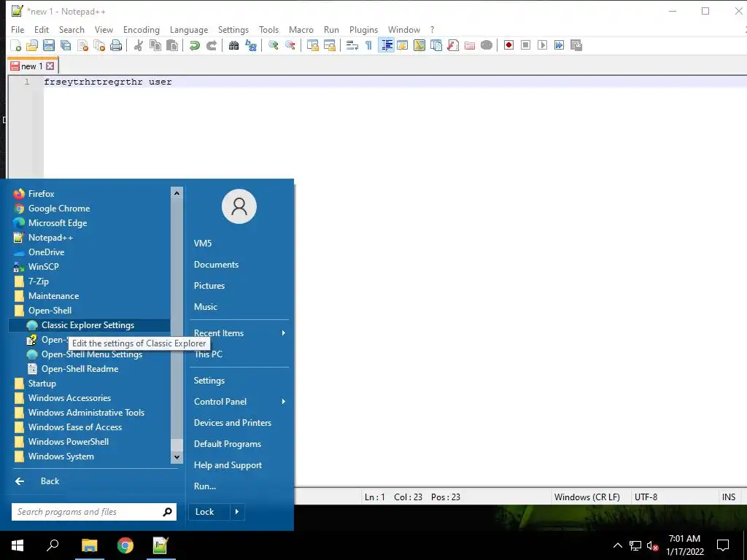Click the Save recorded macro icon

pyautogui.click(x=576, y=45)
